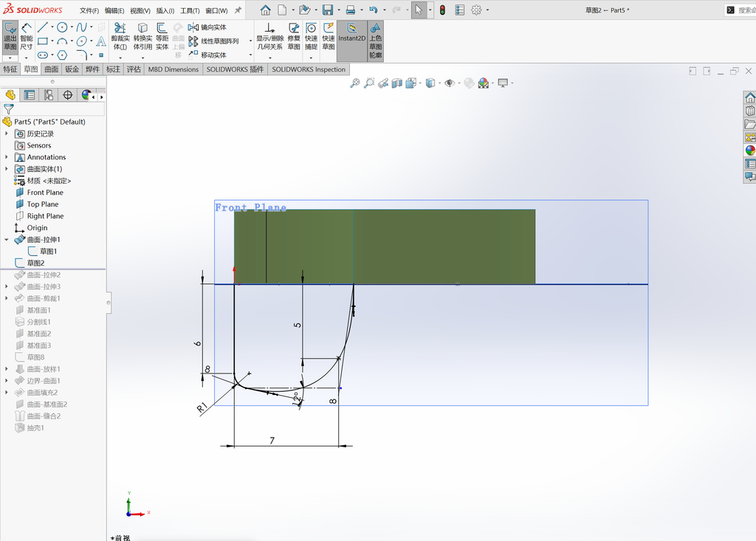This screenshot has height=541, width=756.
Task: Click the Print icon
Action: (351, 10)
